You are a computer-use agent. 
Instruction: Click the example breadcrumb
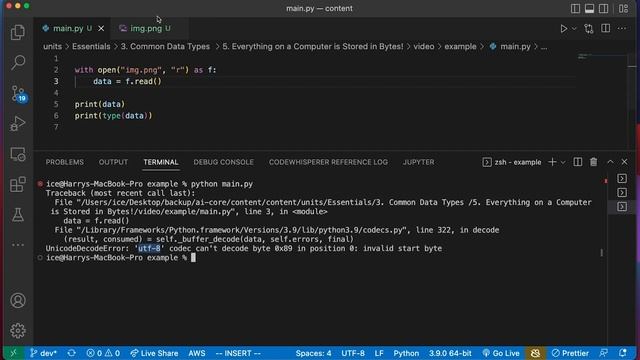460,47
